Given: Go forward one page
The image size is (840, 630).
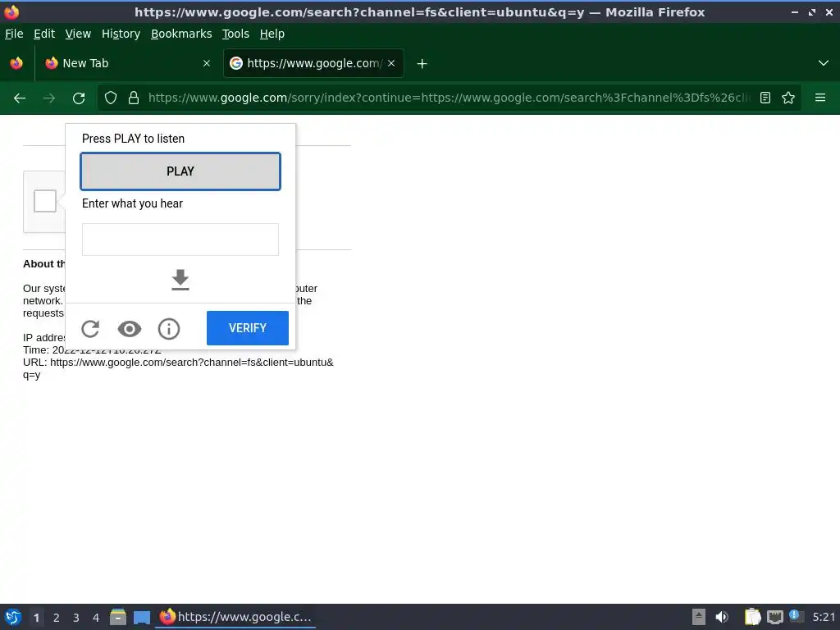Looking at the screenshot, I should [49, 98].
